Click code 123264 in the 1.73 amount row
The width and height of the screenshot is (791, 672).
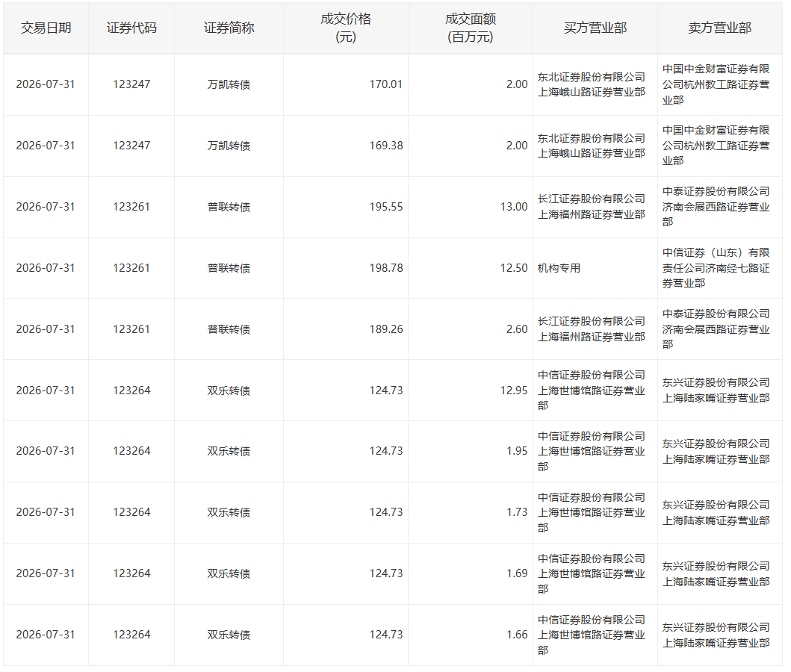(131, 513)
